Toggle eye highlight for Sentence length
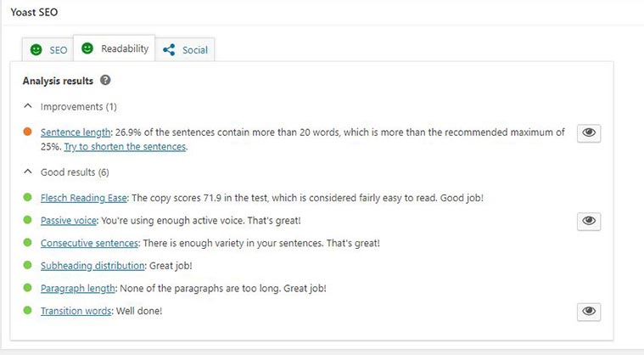 [588, 132]
